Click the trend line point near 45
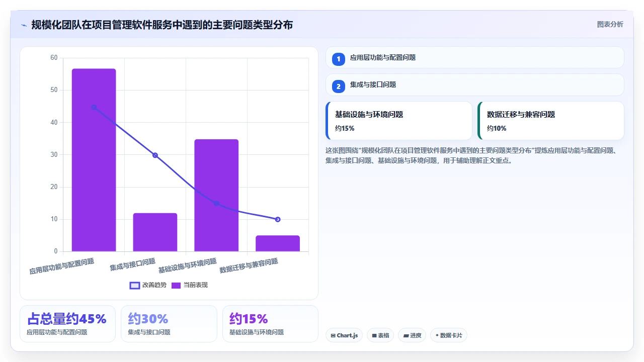The height and width of the screenshot is (362, 644). [94, 107]
